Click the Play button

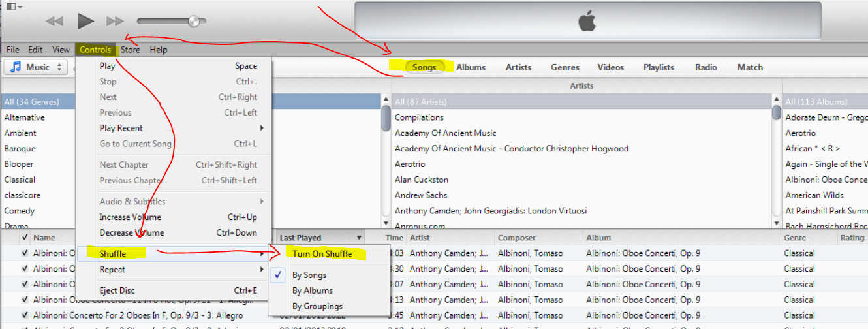pyautogui.click(x=85, y=21)
